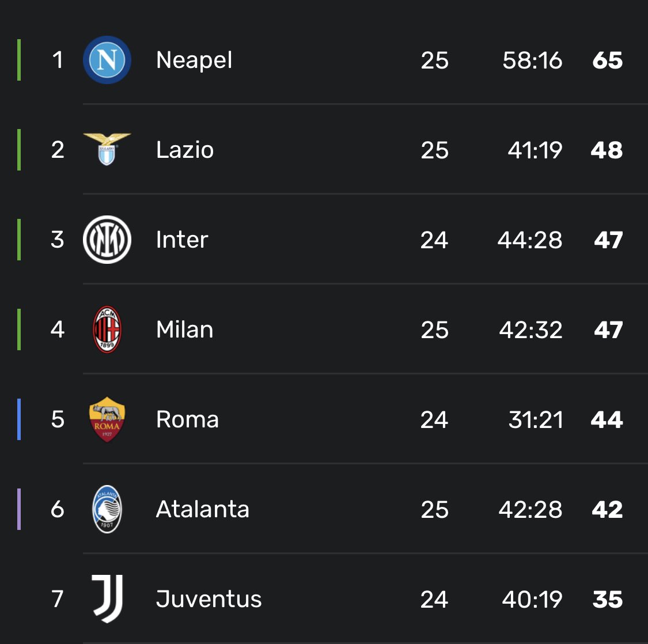Click Lazio's 41:19 goal record
The width and height of the screenshot is (648, 644).
[535, 150]
